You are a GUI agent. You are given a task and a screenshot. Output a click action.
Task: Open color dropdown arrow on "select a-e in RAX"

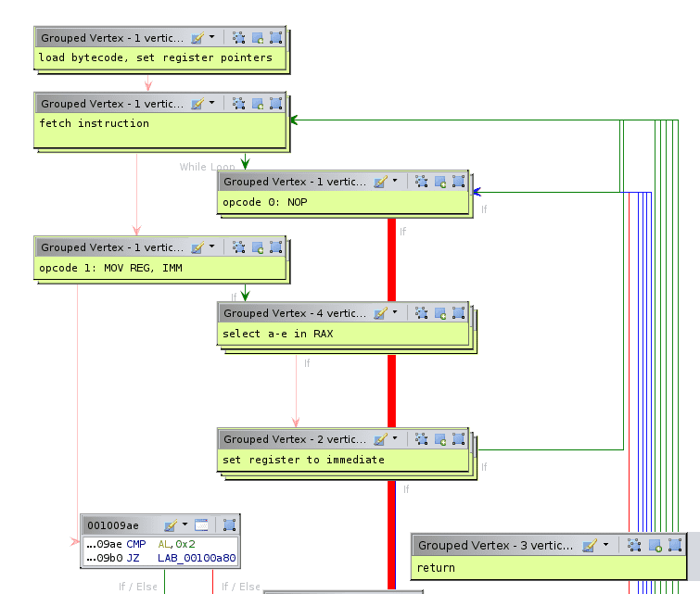point(394,313)
